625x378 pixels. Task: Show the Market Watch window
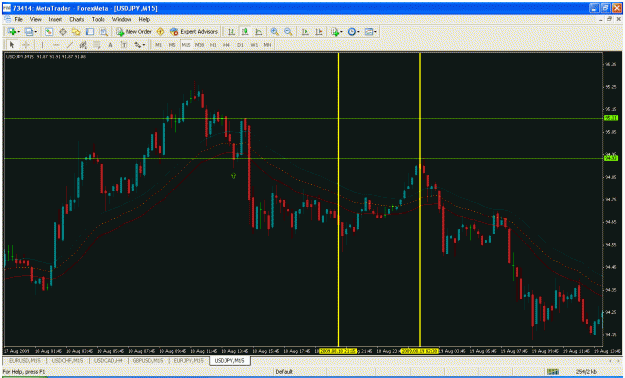coord(49,32)
